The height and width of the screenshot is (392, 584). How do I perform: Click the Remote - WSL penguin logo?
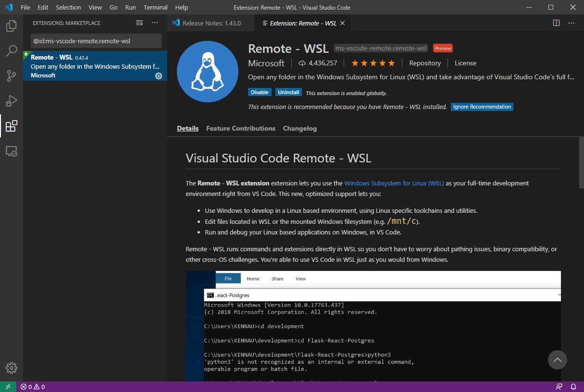pyautogui.click(x=208, y=72)
